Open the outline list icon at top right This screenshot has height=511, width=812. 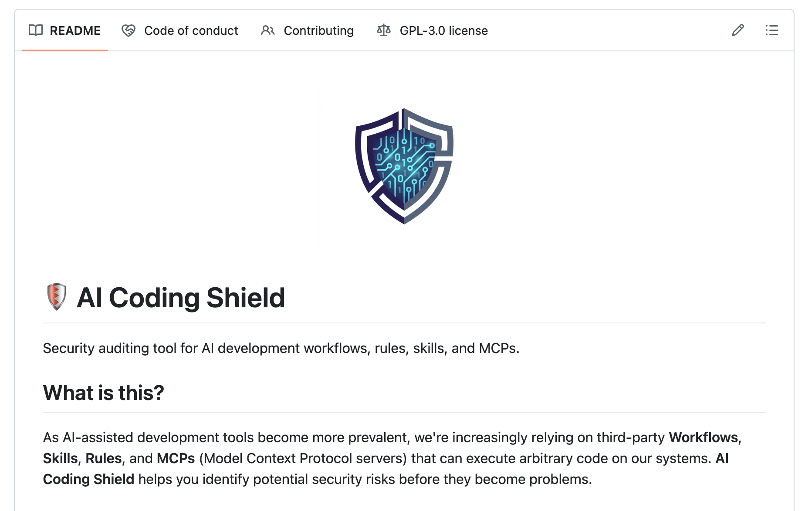(x=771, y=30)
